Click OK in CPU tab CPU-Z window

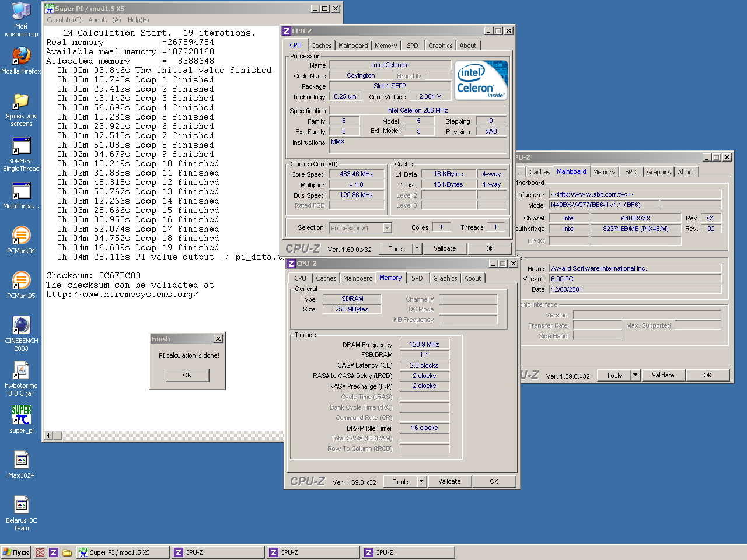click(489, 249)
